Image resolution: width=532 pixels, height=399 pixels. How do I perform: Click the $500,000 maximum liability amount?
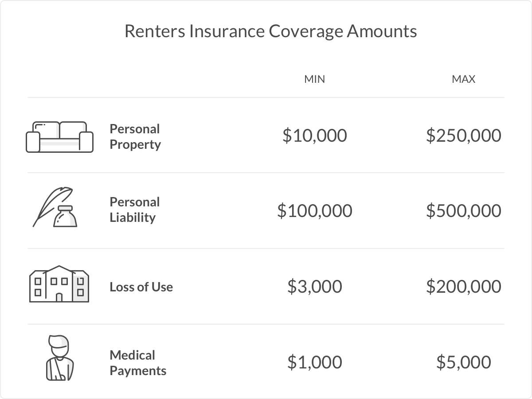(463, 210)
